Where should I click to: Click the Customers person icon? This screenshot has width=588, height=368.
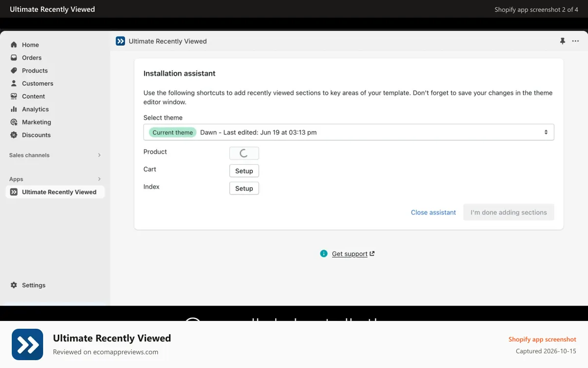tap(14, 83)
